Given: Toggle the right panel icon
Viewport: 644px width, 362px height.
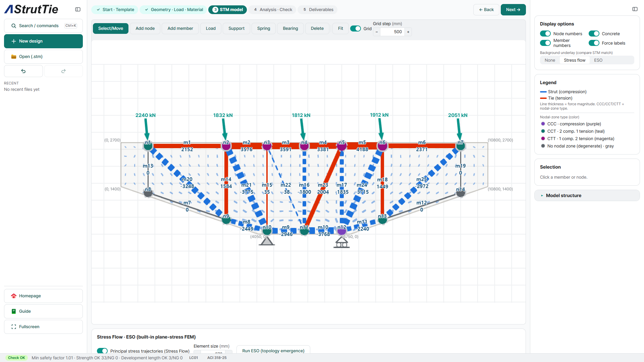Looking at the screenshot, I should coord(635,9).
